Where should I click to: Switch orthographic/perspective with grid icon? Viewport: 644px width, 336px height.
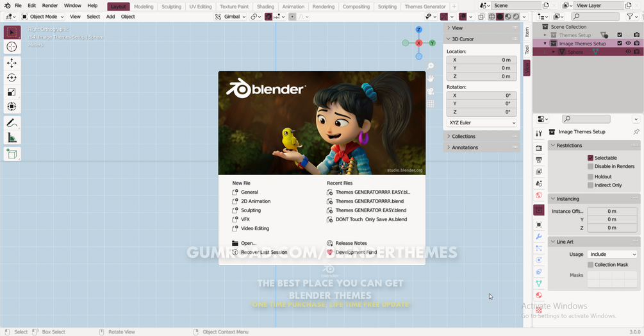pyautogui.click(x=430, y=104)
